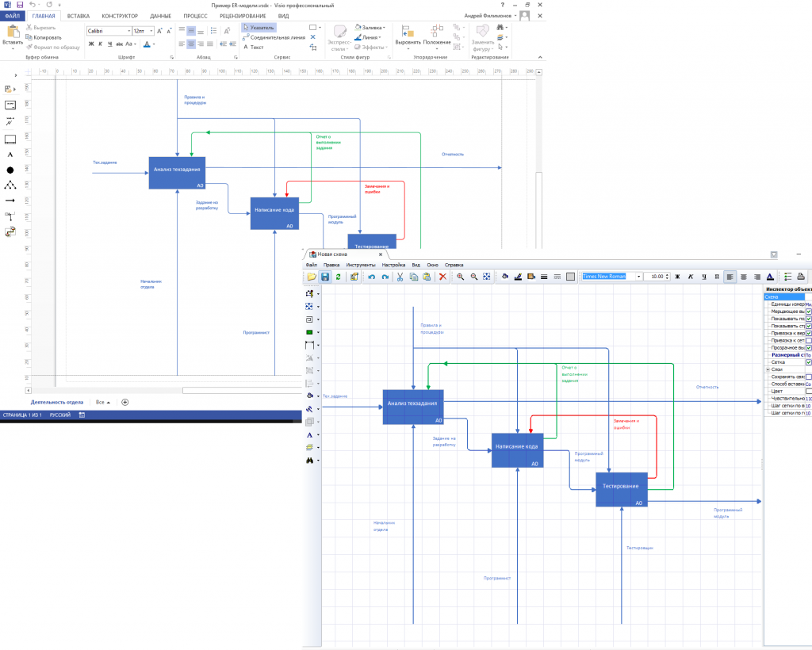
Task: Click the font size 10.00 stepper field
Action: (x=657, y=277)
